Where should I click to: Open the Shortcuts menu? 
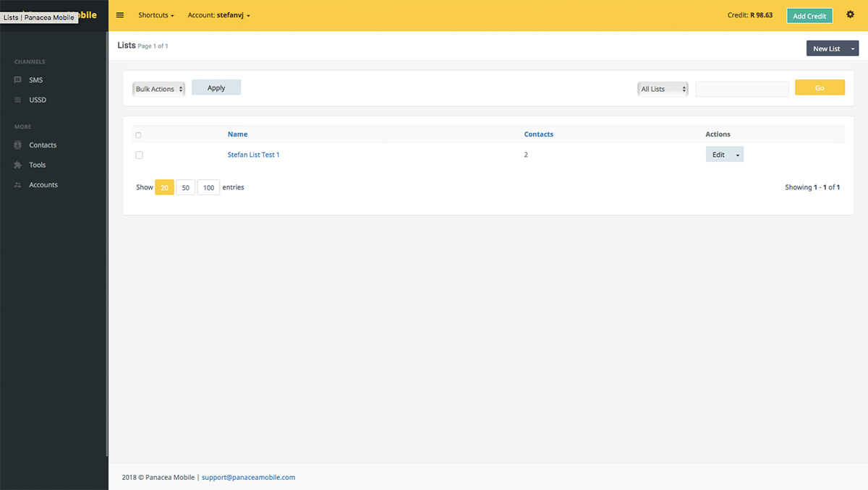coord(156,15)
